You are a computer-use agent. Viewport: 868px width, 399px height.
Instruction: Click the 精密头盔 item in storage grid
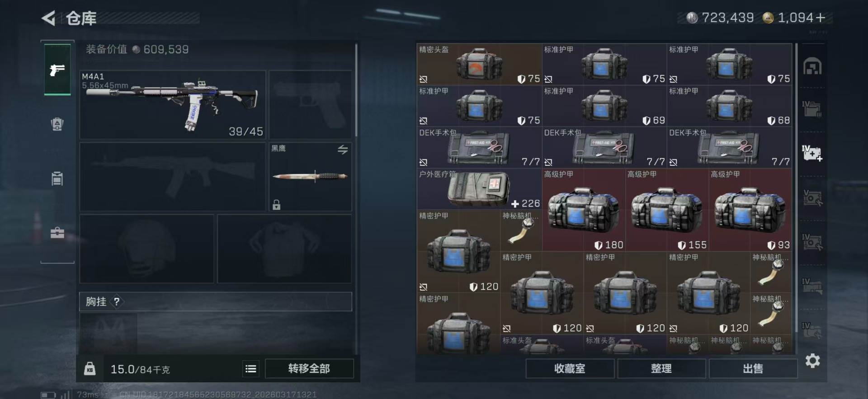[479, 64]
